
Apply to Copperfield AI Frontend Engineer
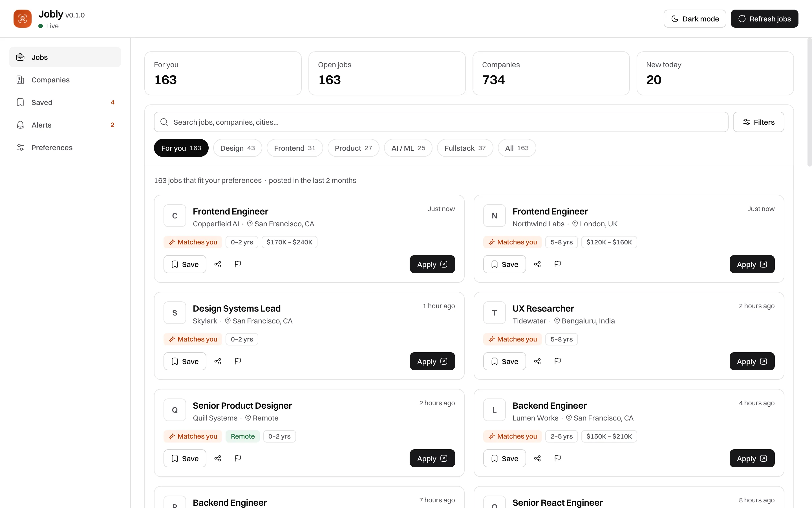coord(432,264)
